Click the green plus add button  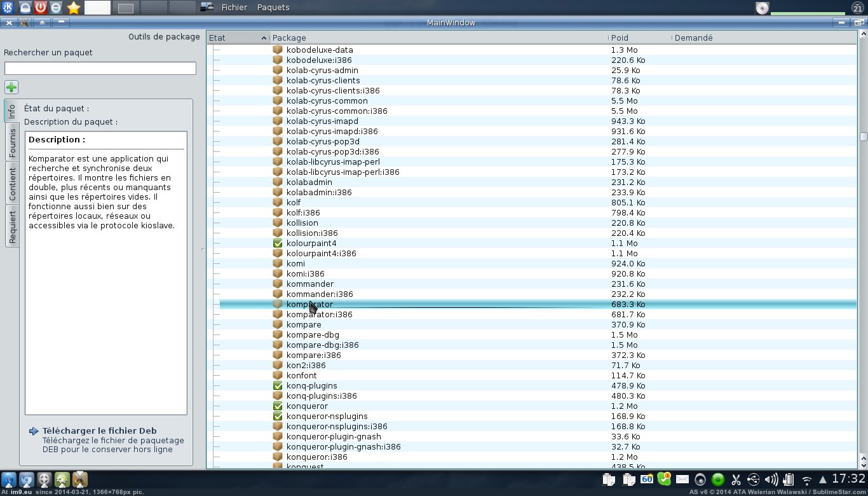[x=11, y=87]
